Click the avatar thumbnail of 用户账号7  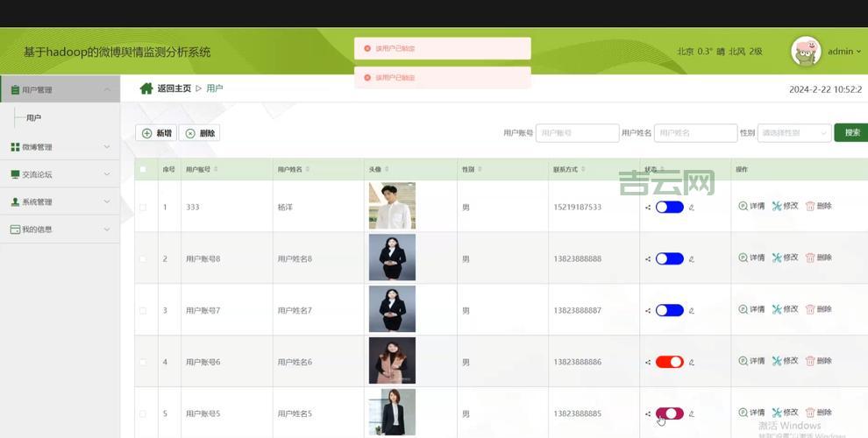[x=392, y=309]
